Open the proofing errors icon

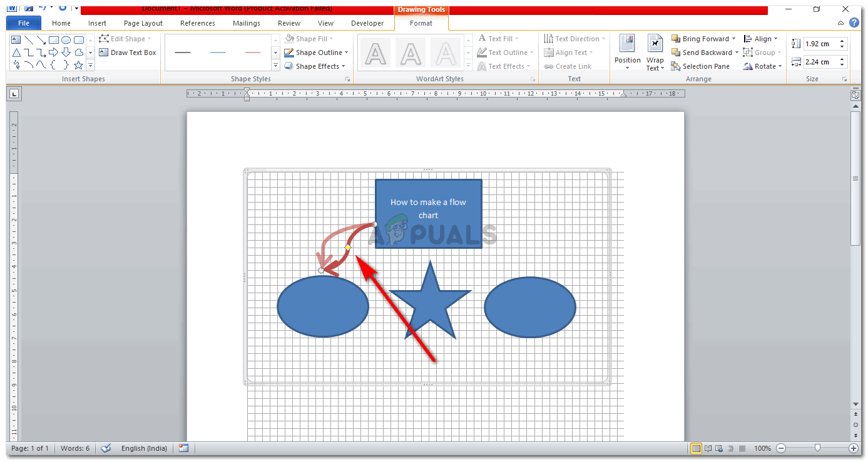coord(106,448)
